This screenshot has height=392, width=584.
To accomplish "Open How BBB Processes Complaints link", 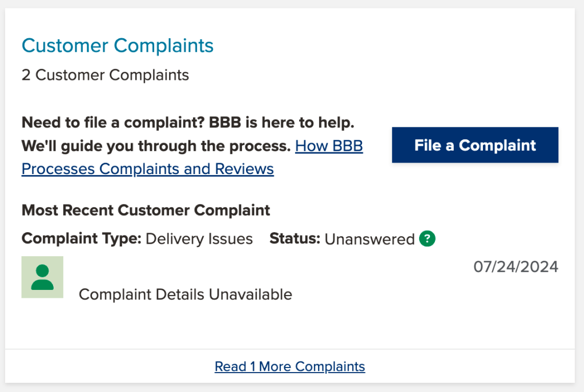I will point(329,146).
